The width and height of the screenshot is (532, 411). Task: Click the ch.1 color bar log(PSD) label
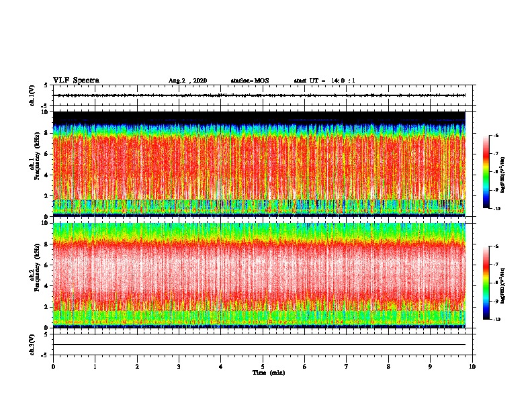click(x=503, y=175)
